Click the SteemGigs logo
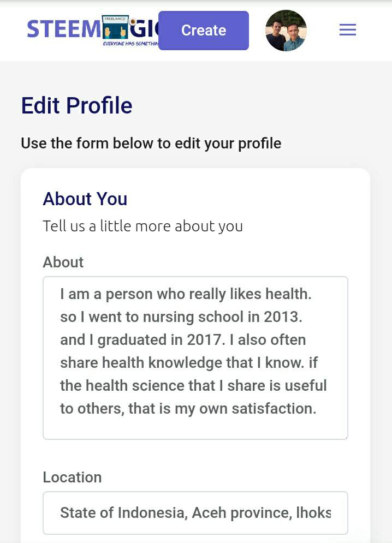This screenshot has height=543, width=392. (93, 30)
